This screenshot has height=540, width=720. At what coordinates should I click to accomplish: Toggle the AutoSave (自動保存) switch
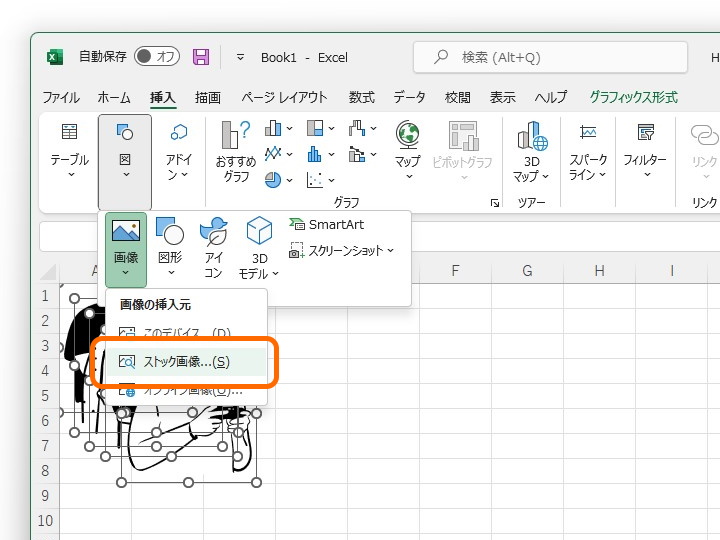point(157,56)
